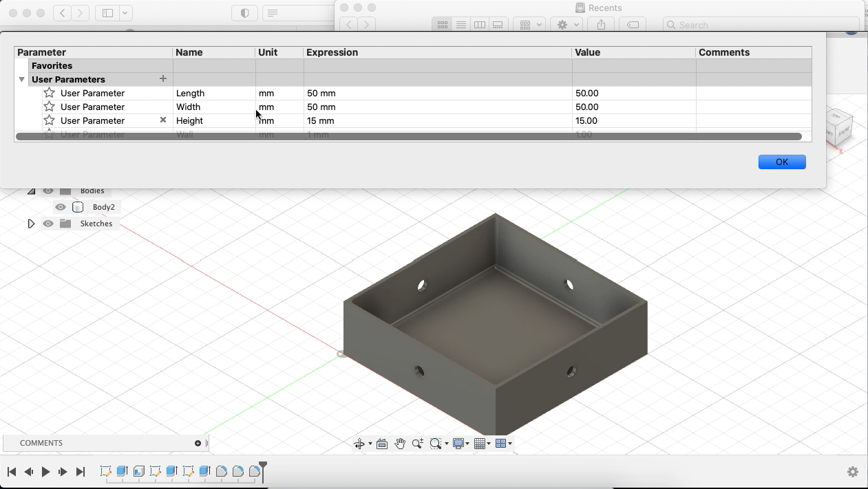Click ViewCube in viewport corner
The width and height of the screenshot is (868, 489).
pyautogui.click(x=840, y=127)
